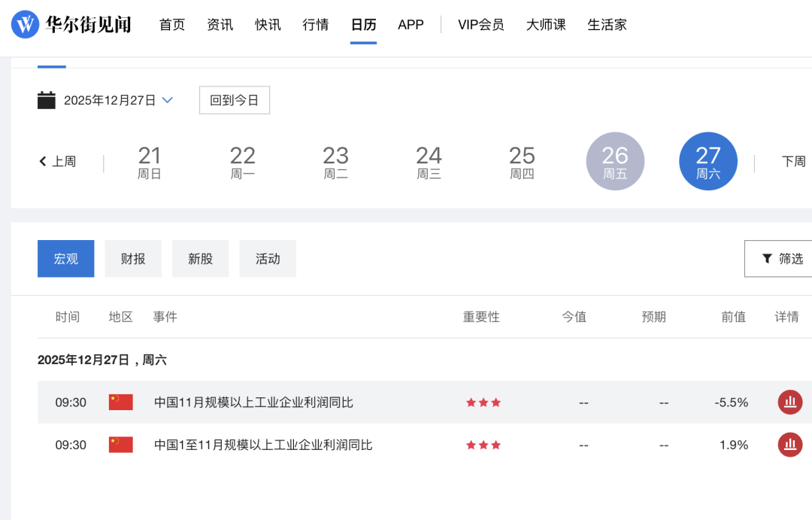This screenshot has width=812, height=520.
Task: Select day 27 周六 in calendar
Action: [x=707, y=161]
